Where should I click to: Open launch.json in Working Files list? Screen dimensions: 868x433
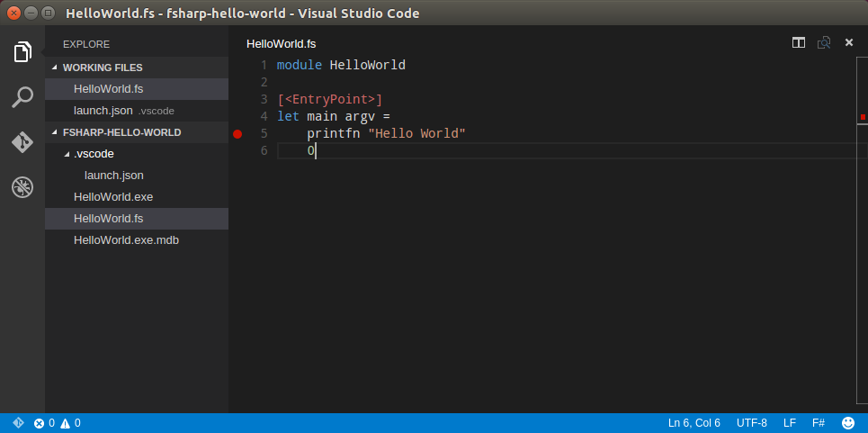point(136,111)
